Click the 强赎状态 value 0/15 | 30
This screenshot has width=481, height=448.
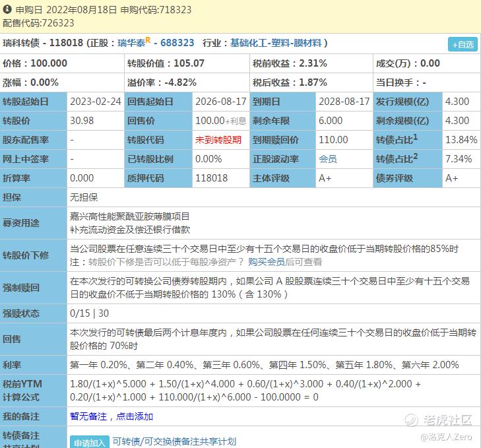(x=89, y=313)
